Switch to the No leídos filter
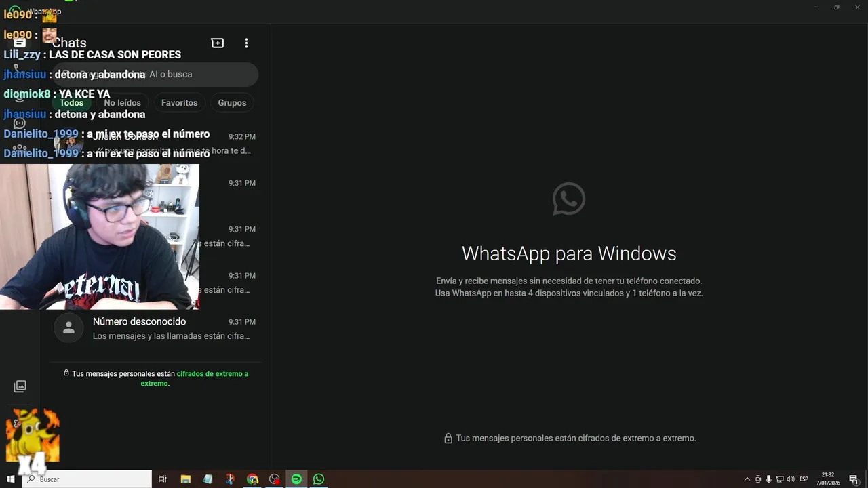The image size is (868, 488). click(123, 103)
